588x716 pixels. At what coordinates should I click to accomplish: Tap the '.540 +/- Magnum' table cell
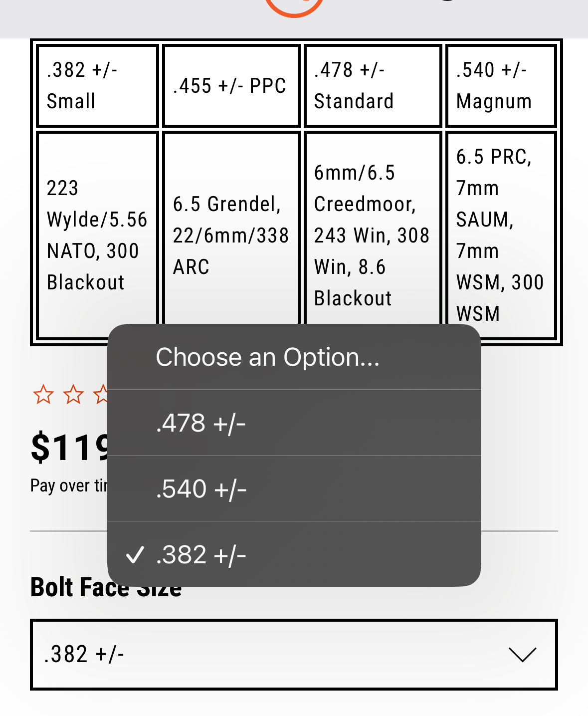(501, 86)
